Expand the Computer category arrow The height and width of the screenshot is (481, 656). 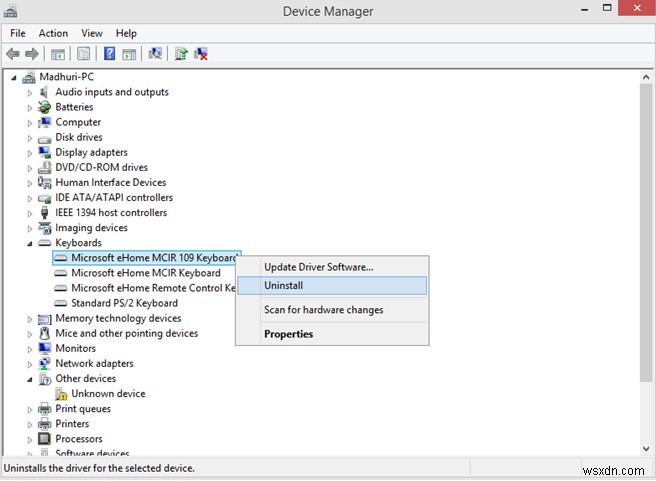30,123
